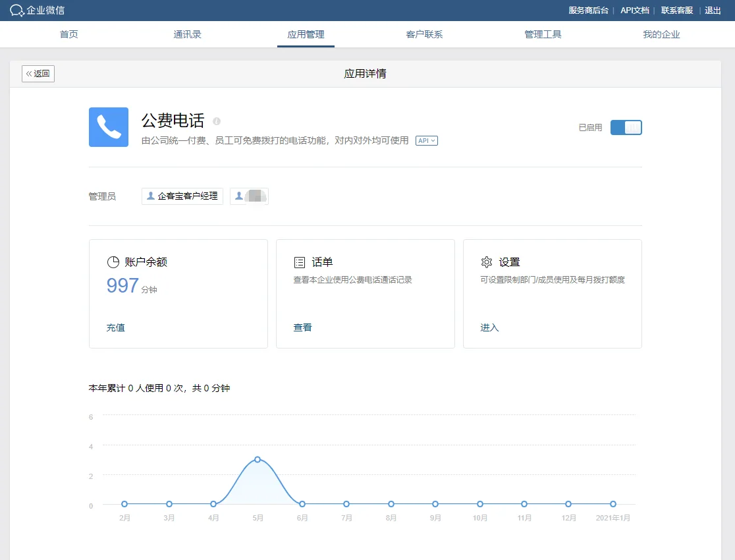Click the 应用详情 page title
Viewport: 735px width, 560px height.
365,74
